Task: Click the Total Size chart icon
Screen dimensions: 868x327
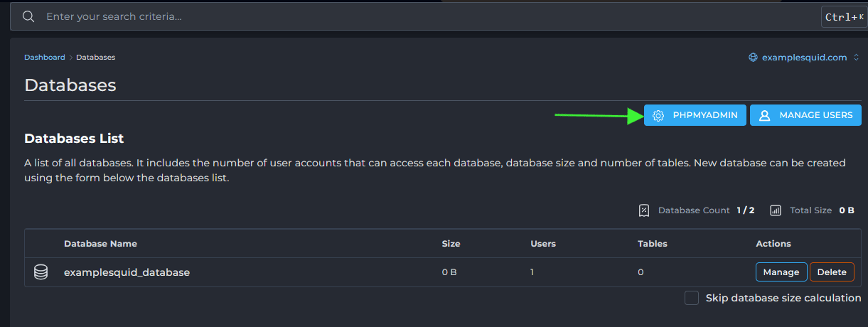Action: click(x=776, y=210)
